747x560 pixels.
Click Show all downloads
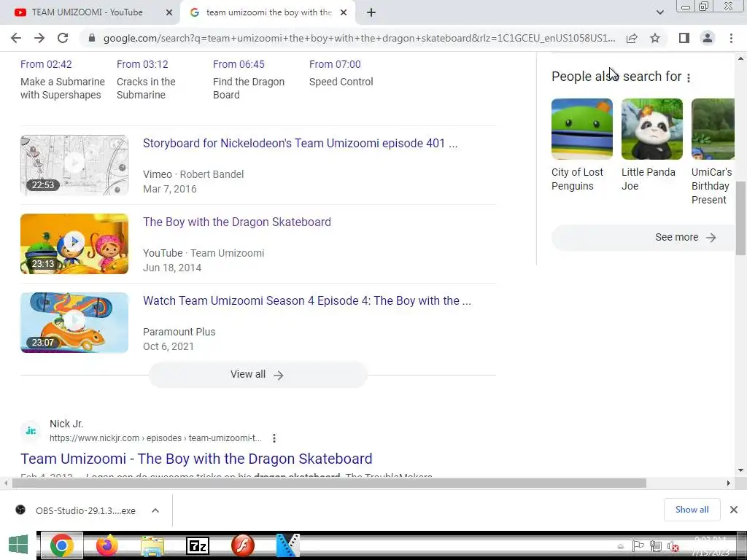[x=692, y=510]
